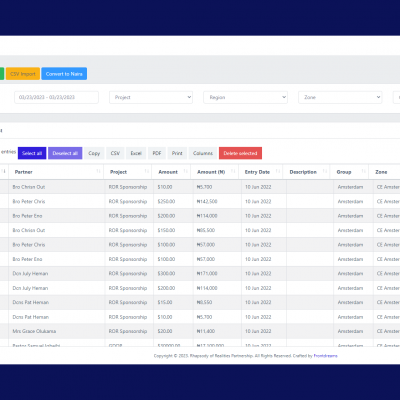
Task: Sort by the Partner column arrows
Action: pos(98,171)
